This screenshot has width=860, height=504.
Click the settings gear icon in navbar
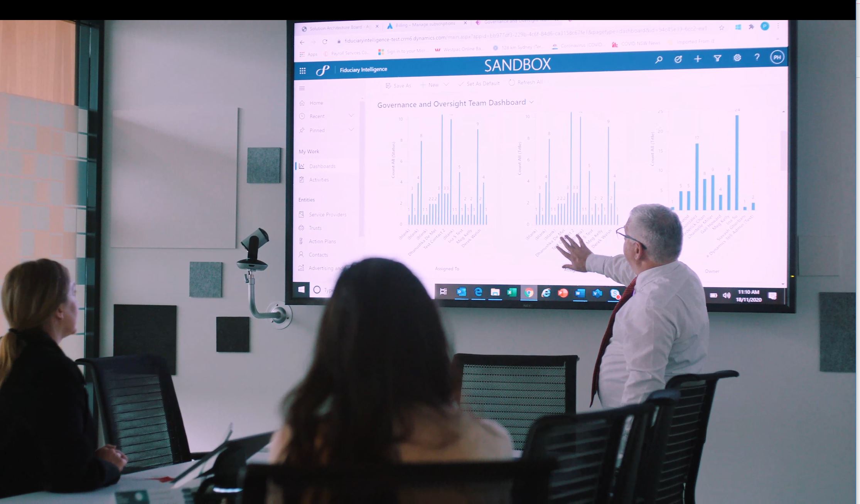[737, 57]
